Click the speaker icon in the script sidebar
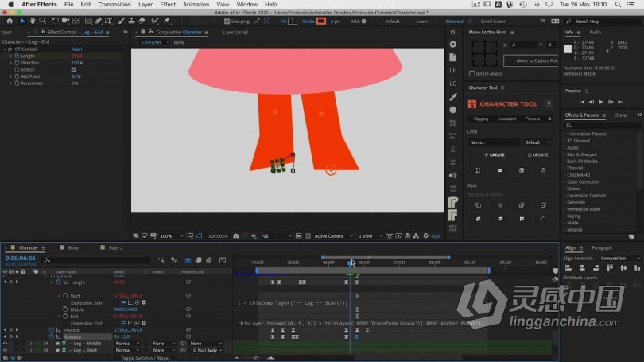Screen dimensions: 644x362 pos(452,176)
